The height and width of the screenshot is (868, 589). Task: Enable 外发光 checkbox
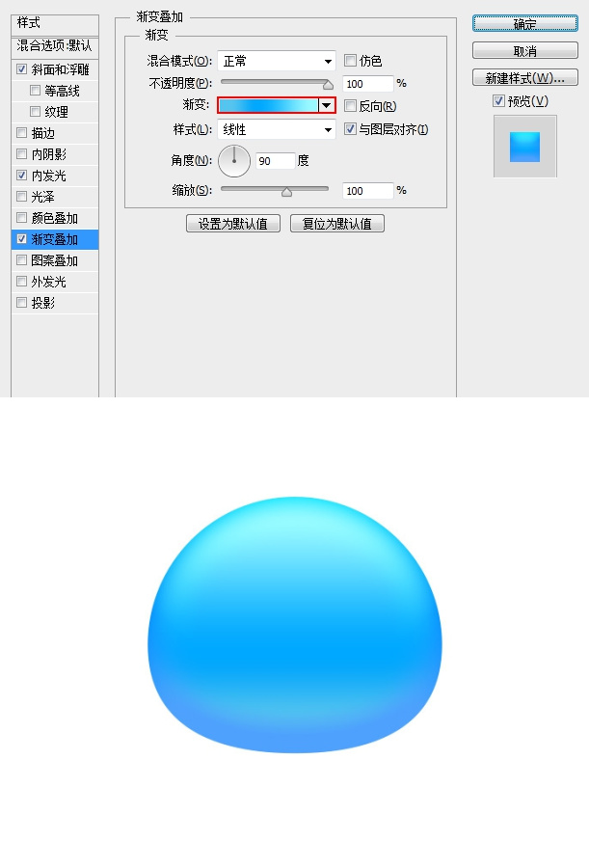click(x=21, y=282)
